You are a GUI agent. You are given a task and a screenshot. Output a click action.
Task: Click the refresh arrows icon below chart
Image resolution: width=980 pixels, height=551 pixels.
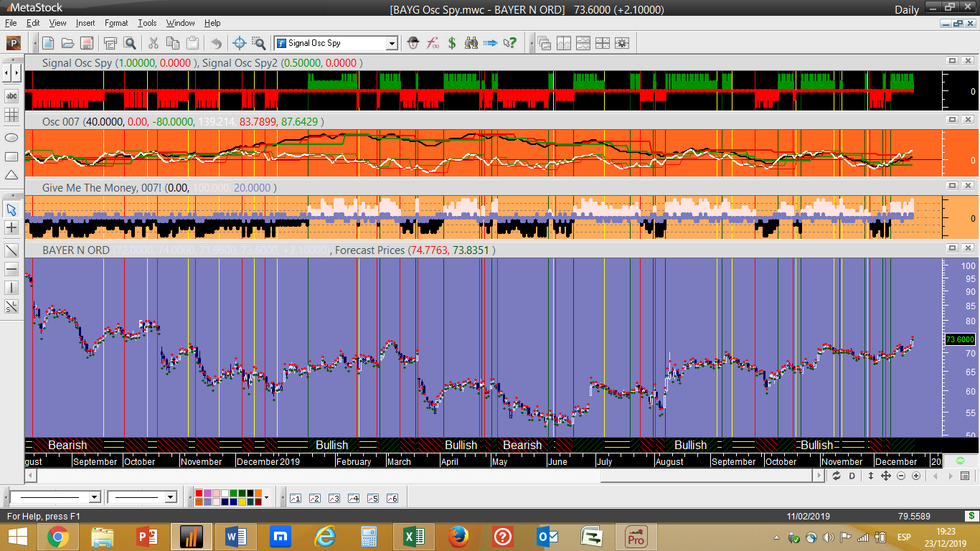click(x=837, y=476)
